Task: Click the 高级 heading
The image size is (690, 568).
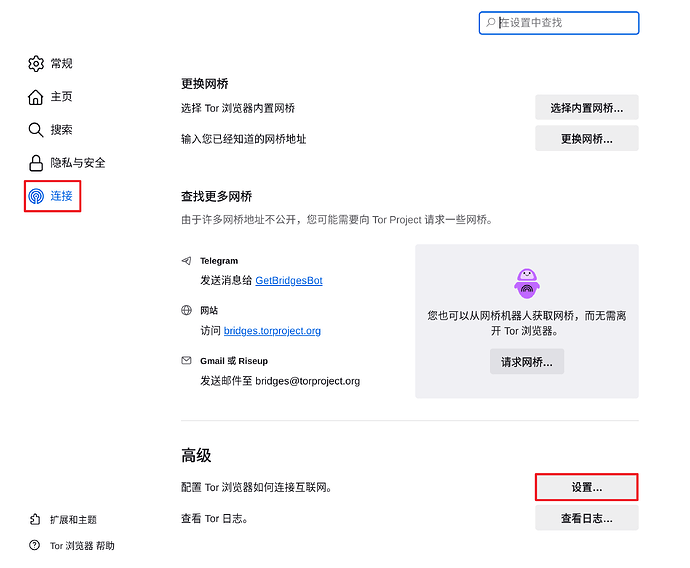Action: (x=196, y=455)
